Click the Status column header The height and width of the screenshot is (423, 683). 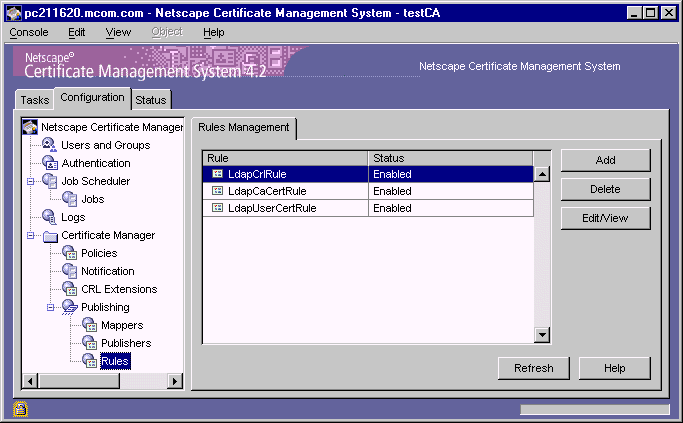[451, 158]
